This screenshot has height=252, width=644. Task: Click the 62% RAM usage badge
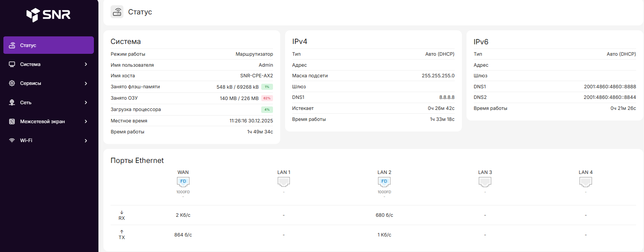pos(267,98)
